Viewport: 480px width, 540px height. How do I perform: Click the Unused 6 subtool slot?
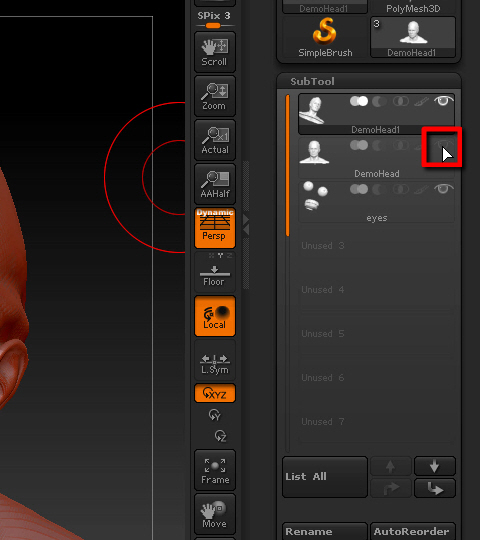click(x=376, y=378)
